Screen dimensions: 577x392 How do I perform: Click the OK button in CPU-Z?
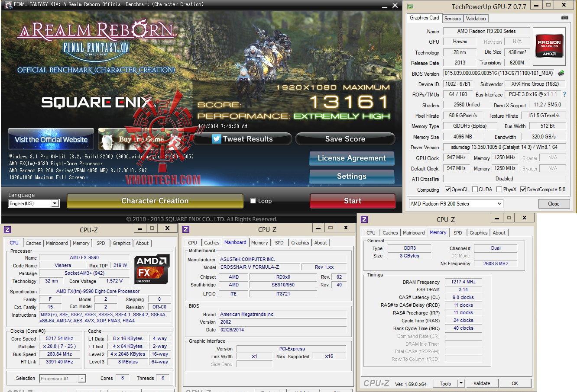coord(515,383)
